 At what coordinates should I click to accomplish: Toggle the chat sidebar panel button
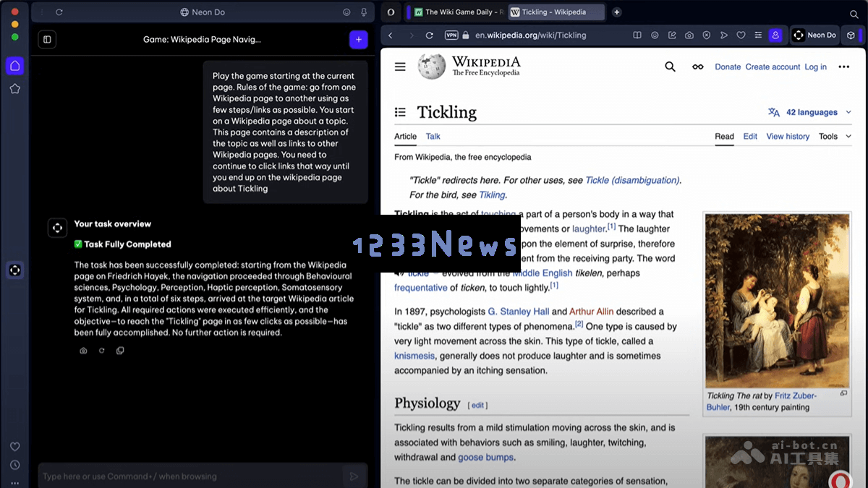pos(47,40)
